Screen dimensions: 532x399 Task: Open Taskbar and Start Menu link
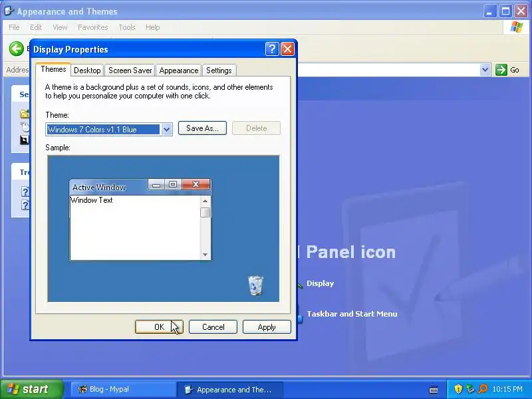click(x=352, y=314)
